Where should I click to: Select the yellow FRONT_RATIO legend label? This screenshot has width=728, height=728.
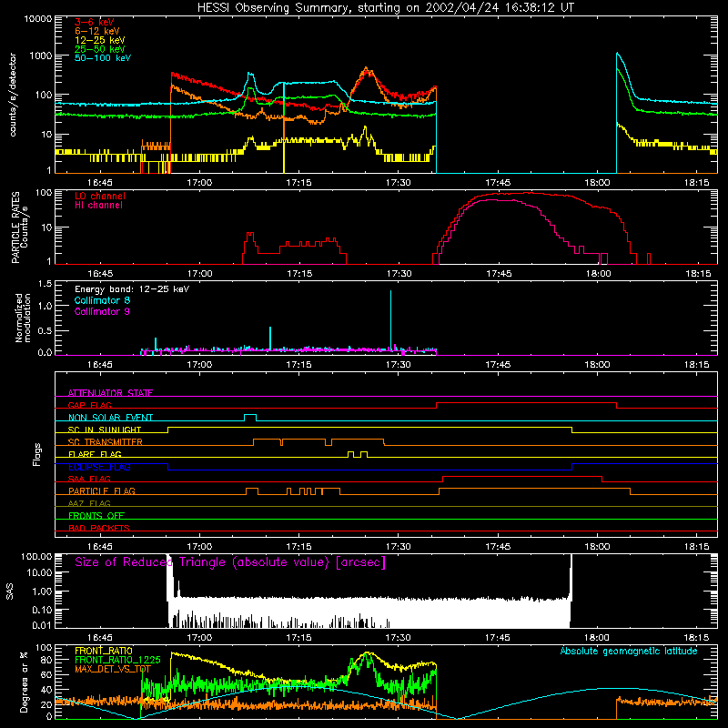click(x=104, y=651)
